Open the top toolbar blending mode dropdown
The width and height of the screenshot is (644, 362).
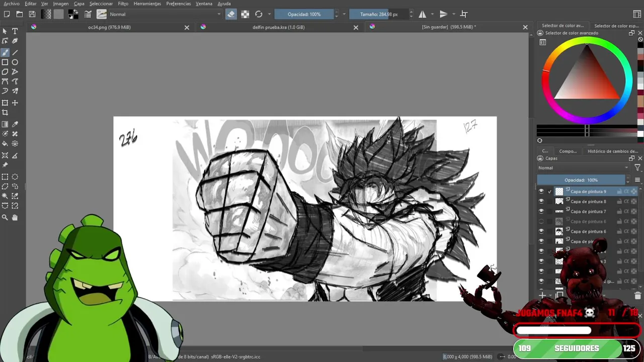(x=165, y=14)
